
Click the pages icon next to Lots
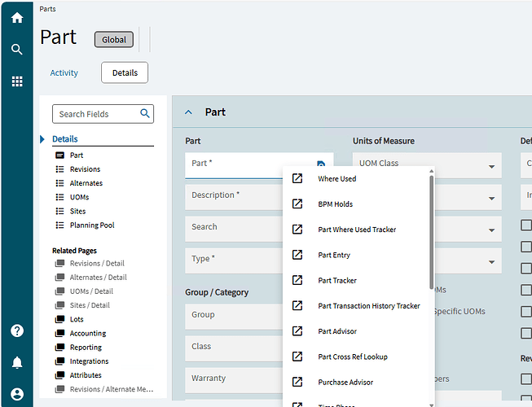[x=59, y=319]
